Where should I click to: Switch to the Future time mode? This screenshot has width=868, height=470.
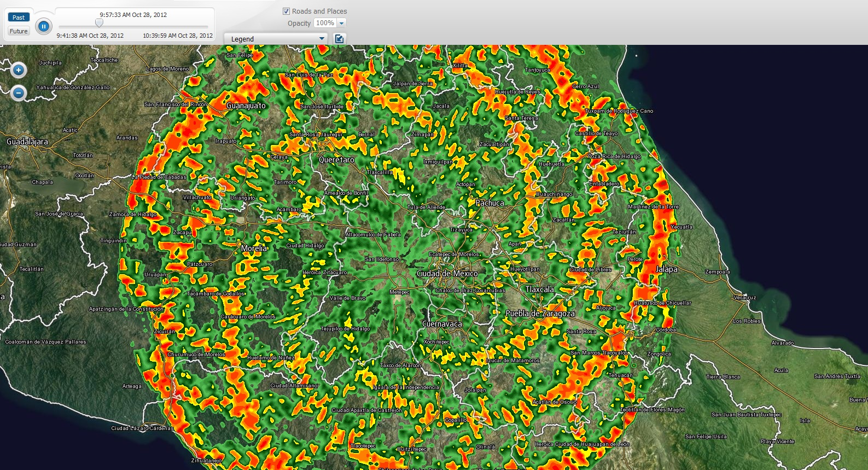pyautogui.click(x=19, y=31)
